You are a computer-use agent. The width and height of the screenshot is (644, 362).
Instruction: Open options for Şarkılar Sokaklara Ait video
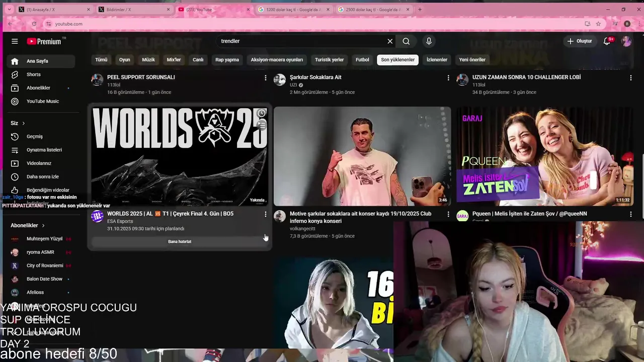[448, 78]
